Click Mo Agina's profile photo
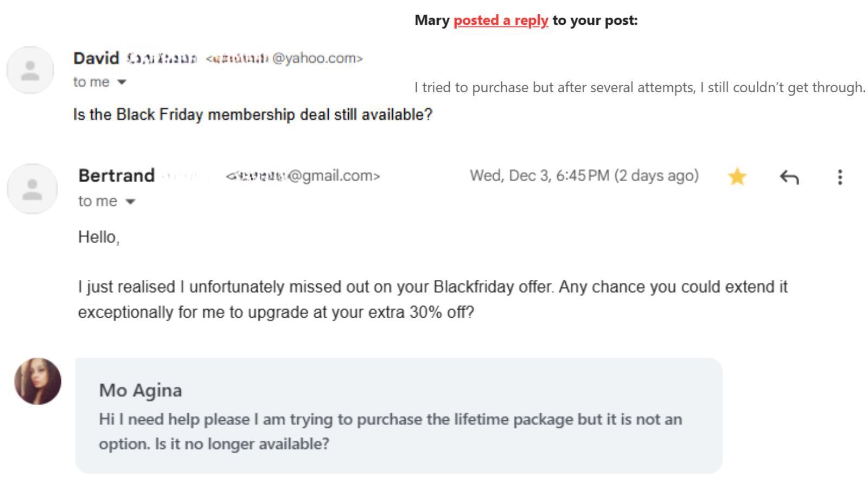Viewport: 868px width, 488px height. point(37,381)
